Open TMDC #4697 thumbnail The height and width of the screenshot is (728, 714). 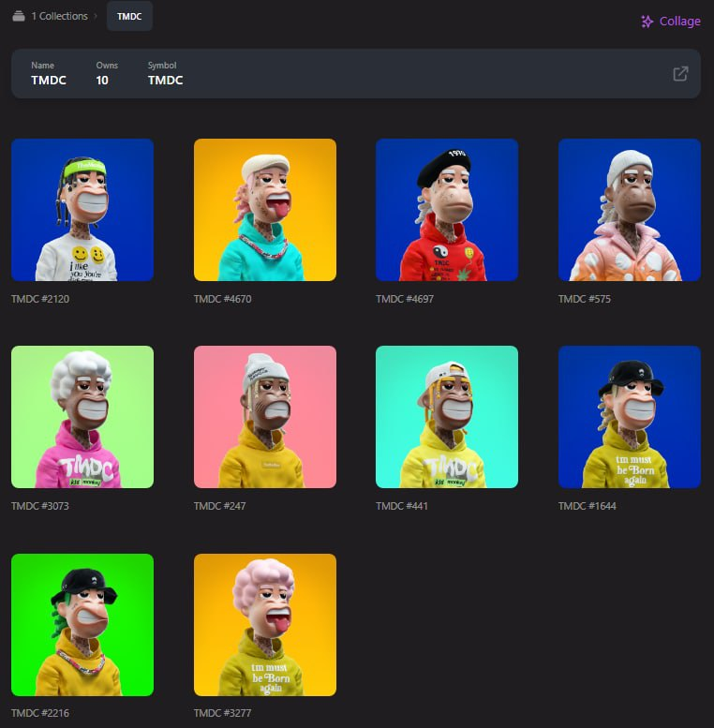447,210
